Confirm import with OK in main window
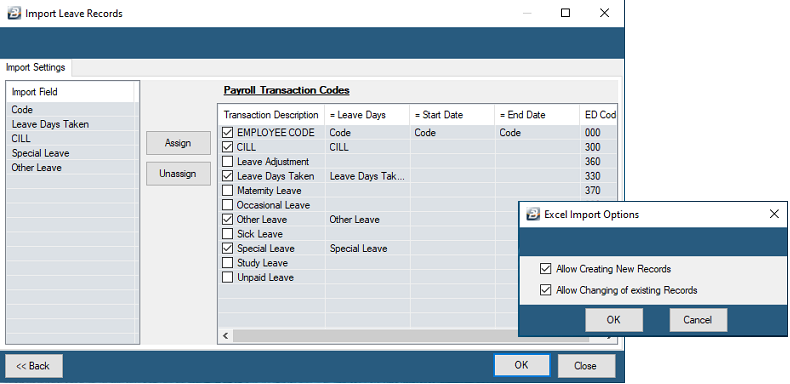This screenshot has height=384, width=790. click(x=521, y=365)
